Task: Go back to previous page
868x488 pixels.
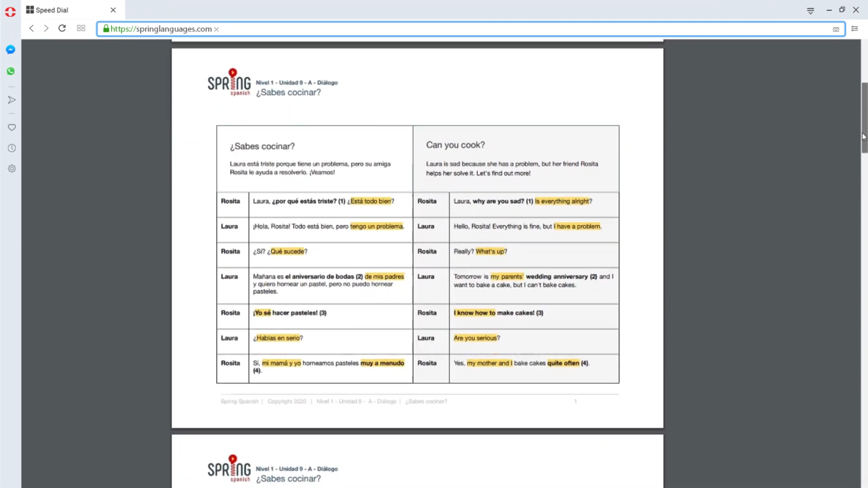Action: click(31, 28)
